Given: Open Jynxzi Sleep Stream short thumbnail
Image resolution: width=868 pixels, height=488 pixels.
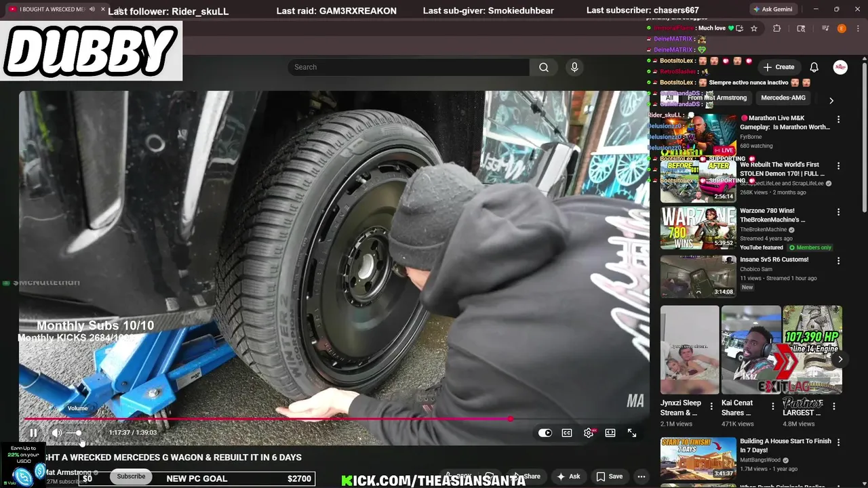Looking at the screenshot, I should pos(690,350).
